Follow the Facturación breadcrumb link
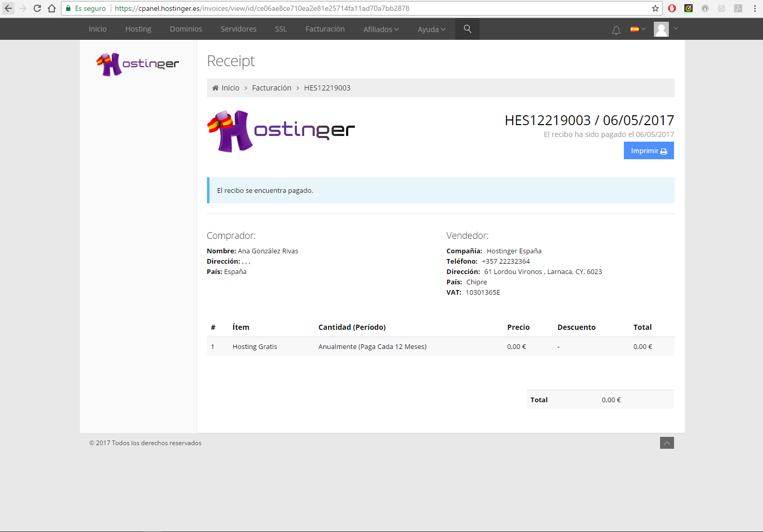Screen dimensions: 763x532 (x=272, y=88)
